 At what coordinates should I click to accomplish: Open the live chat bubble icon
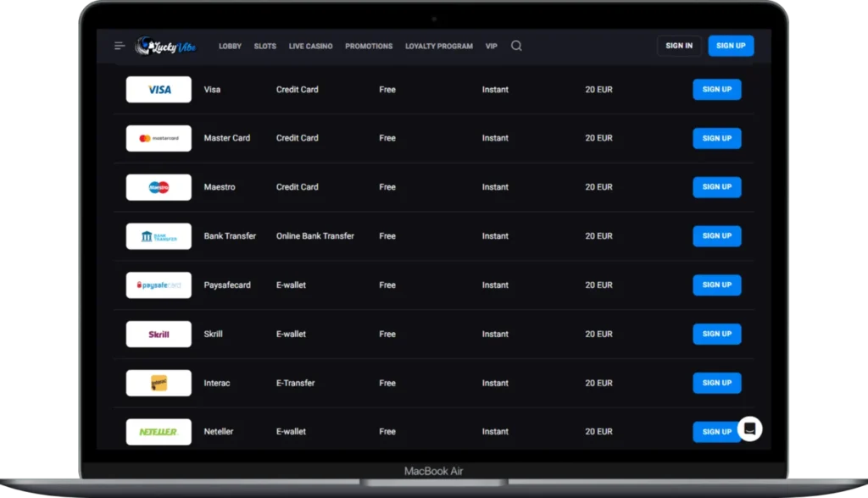(x=749, y=429)
